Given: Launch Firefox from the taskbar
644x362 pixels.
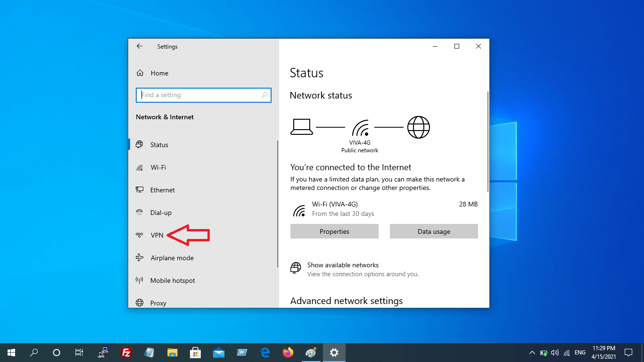Looking at the screenshot, I should click(x=288, y=353).
